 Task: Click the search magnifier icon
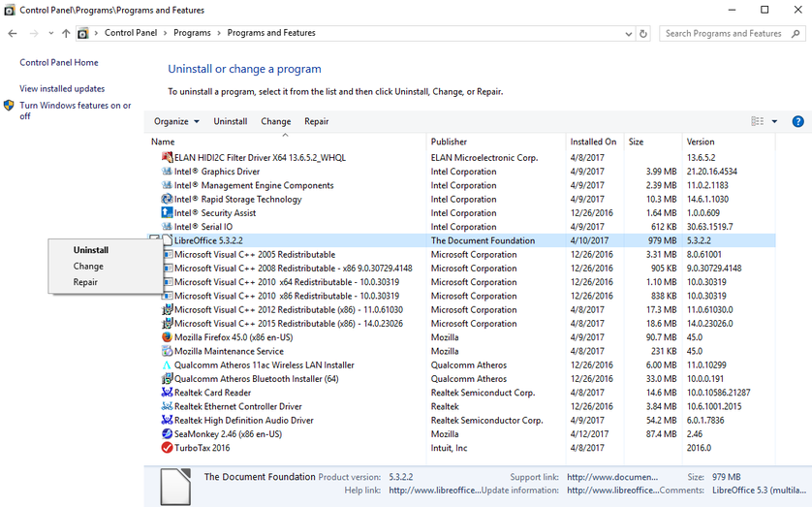pyautogui.click(x=796, y=34)
